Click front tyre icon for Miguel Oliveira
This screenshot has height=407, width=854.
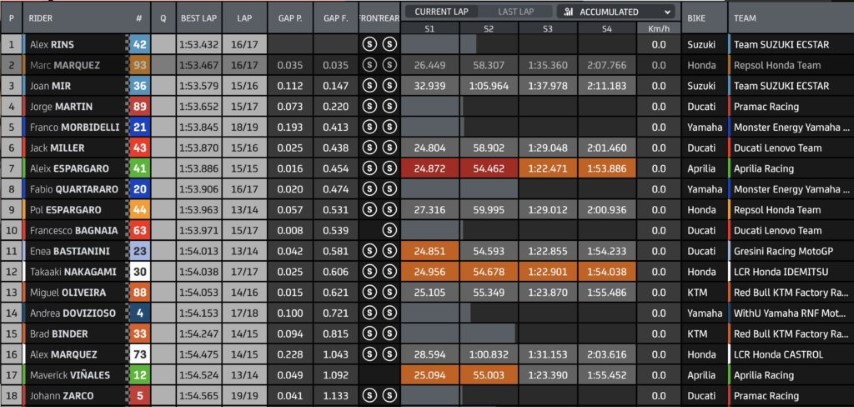369,293
